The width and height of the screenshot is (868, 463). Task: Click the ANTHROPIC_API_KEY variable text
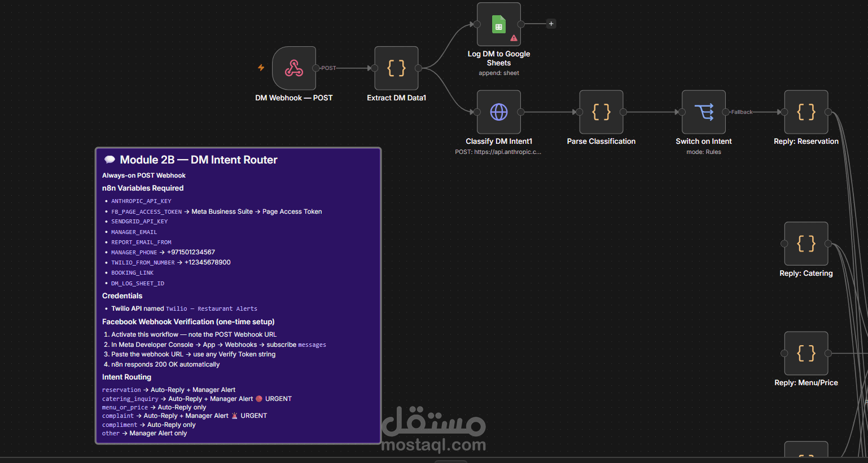141,201
